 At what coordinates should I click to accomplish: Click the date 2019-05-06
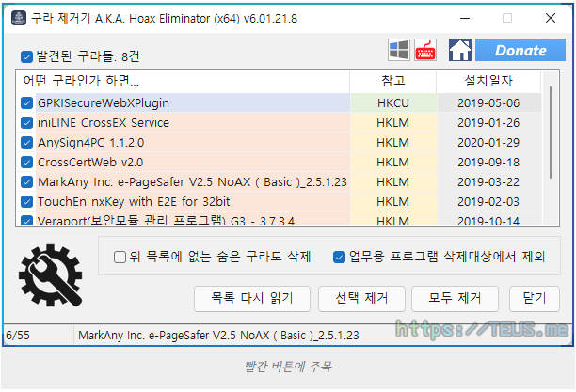pos(488,103)
